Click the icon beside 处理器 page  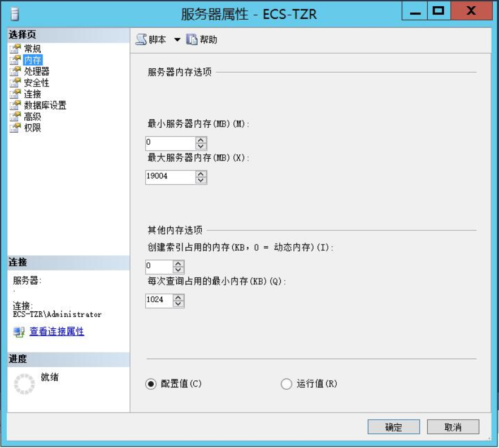15,71
